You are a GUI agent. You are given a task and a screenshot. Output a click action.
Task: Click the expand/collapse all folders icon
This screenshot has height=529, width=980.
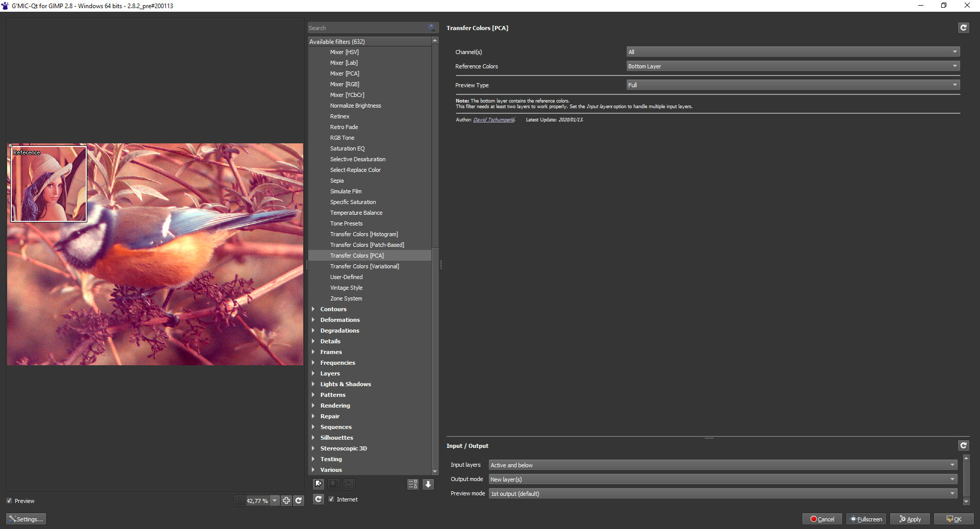(x=412, y=484)
